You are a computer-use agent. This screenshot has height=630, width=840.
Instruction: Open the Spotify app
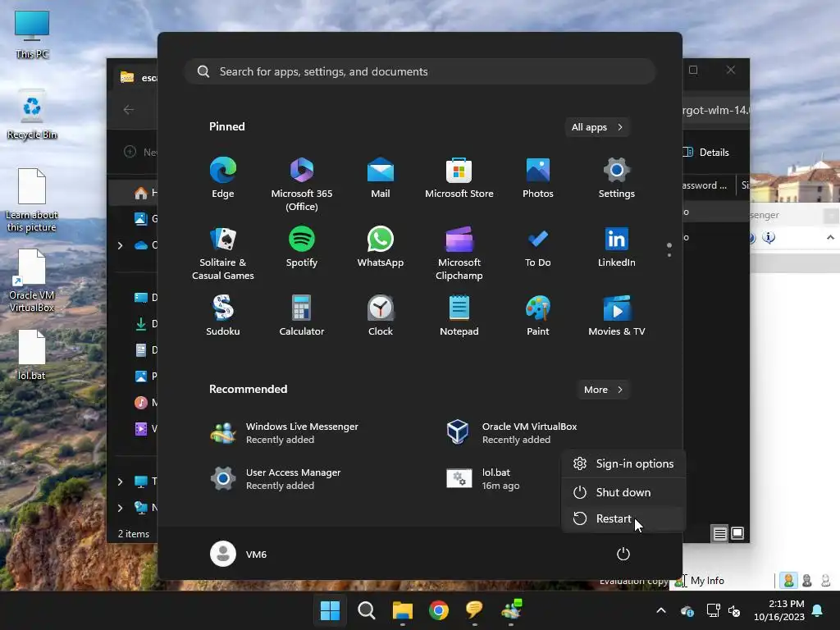302,247
